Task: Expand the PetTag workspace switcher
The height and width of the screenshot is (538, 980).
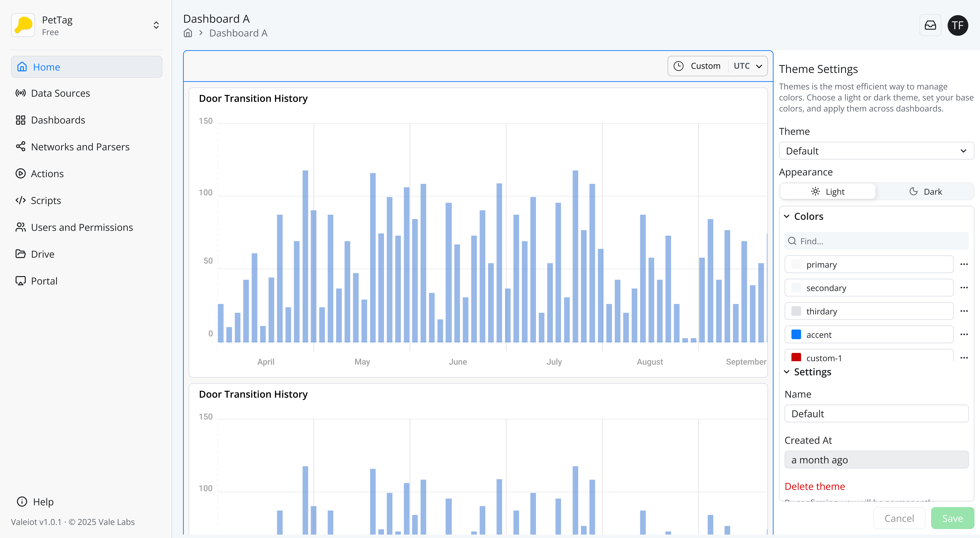Action: coord(156,25)
